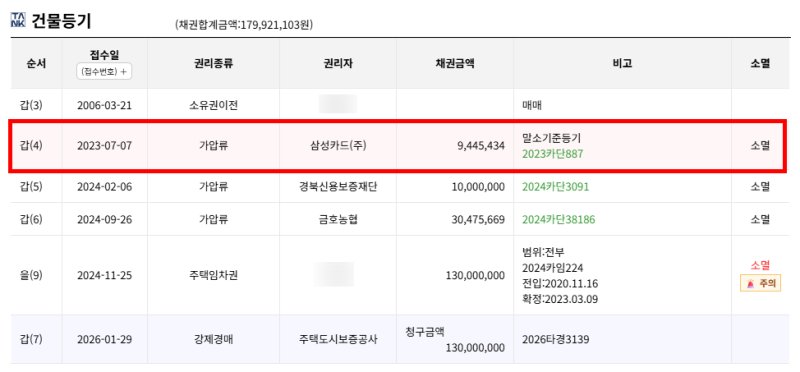Click date 2024-11-25
The image size is (800, 372).
pos(105,276)
